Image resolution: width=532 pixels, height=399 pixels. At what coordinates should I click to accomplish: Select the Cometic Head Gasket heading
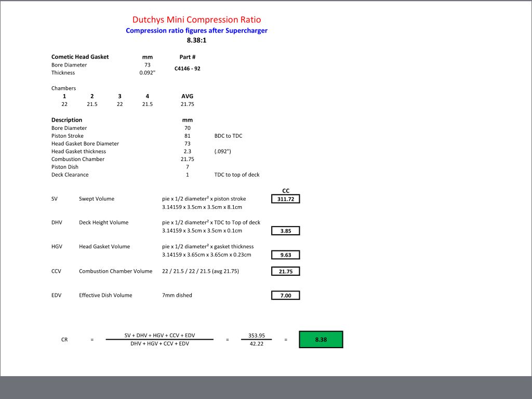pyautogui.click(x=80, y=57)
